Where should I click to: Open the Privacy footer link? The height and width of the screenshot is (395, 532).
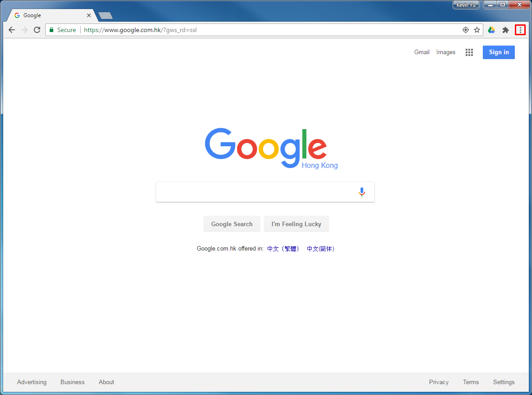(x=439, y=382)
